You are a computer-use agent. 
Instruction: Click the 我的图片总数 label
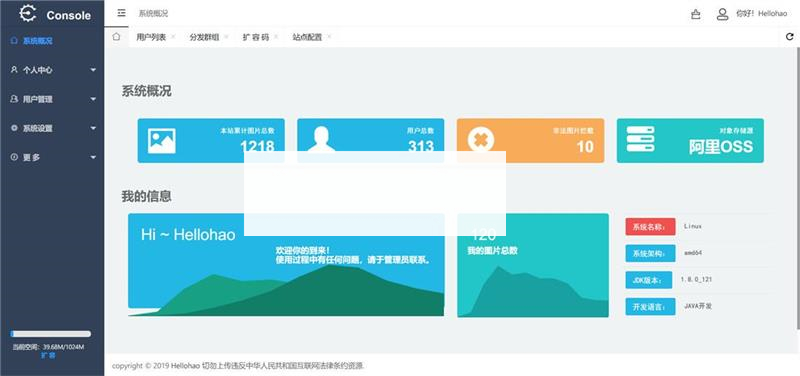pyautogui.click(x=492, y=251)
